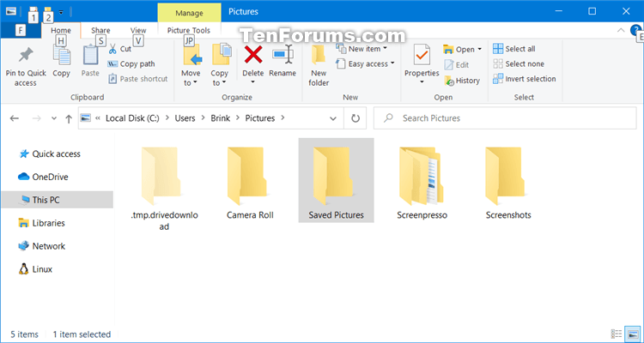Click Brink in the address path
644x343 pixels.
coord(221,118)
